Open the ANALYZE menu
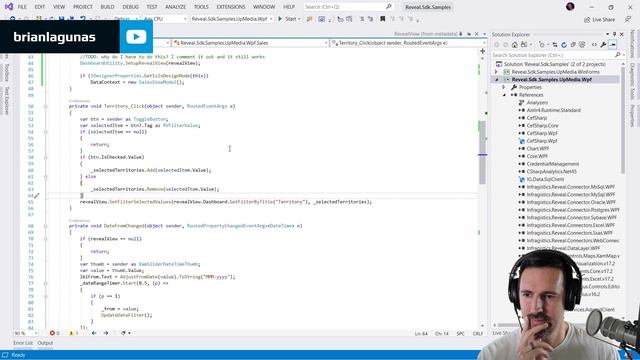The height and width of the screenshot is (360, 640). click(176, 7)
